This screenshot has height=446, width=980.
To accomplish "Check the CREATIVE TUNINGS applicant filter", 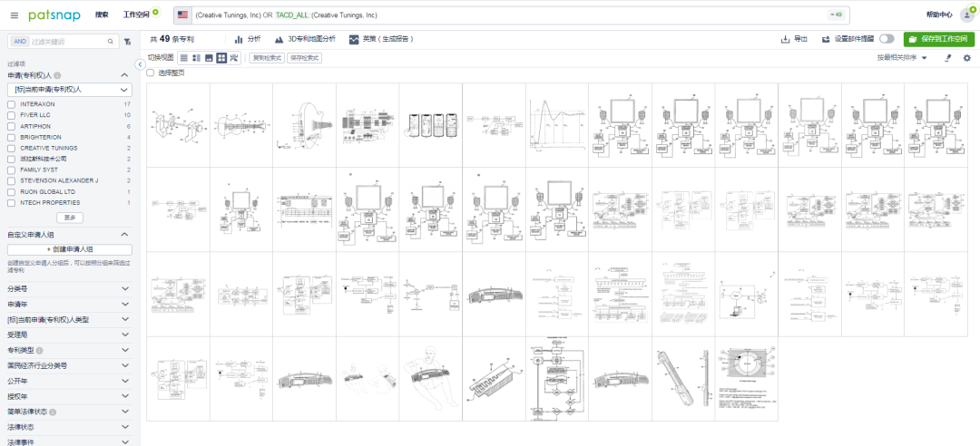I will [11, 148].
